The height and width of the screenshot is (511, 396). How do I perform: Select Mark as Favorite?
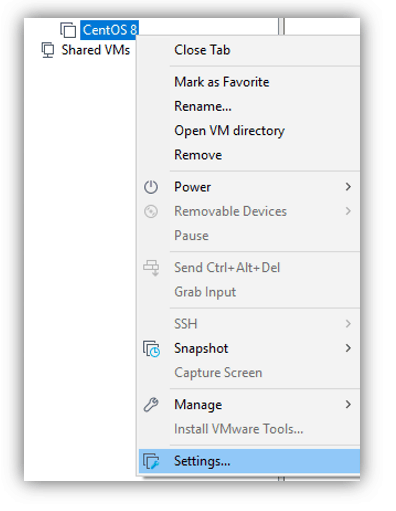[249, 82]
